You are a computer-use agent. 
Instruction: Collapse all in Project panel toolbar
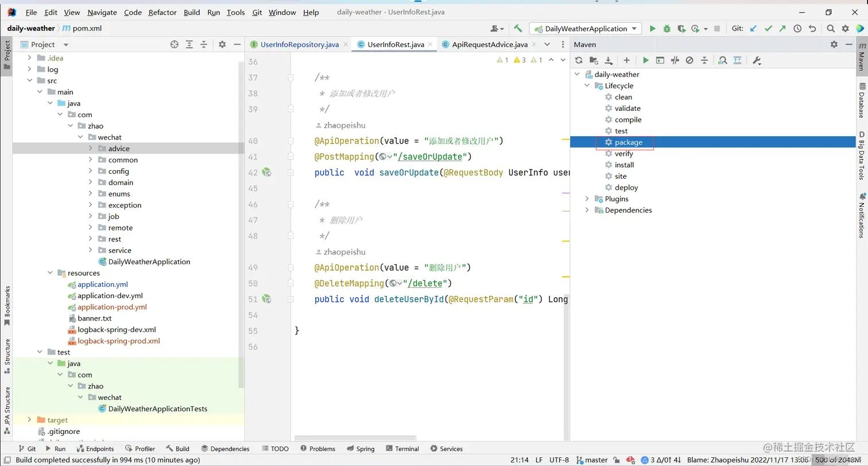click(x=204, y=44)
